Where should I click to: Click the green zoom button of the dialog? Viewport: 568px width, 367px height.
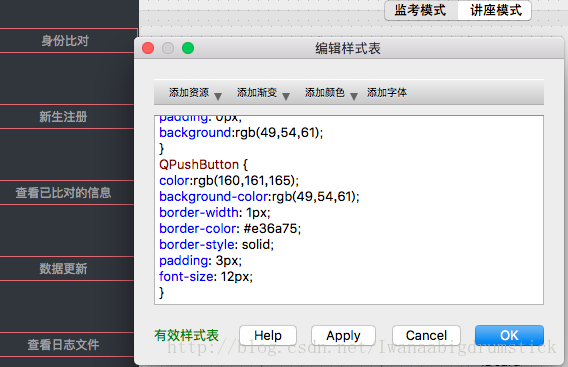tap(188, 48)
